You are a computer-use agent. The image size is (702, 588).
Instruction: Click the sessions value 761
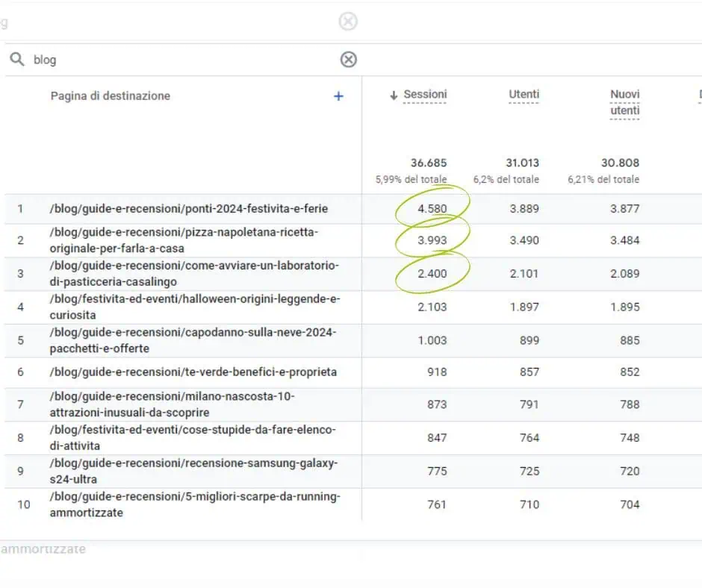pos(437,504)
